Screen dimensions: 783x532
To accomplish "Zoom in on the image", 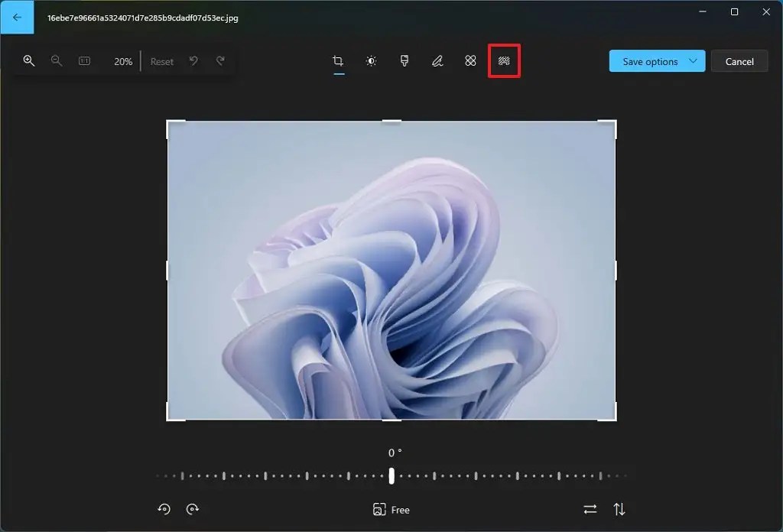I will 29,60.
